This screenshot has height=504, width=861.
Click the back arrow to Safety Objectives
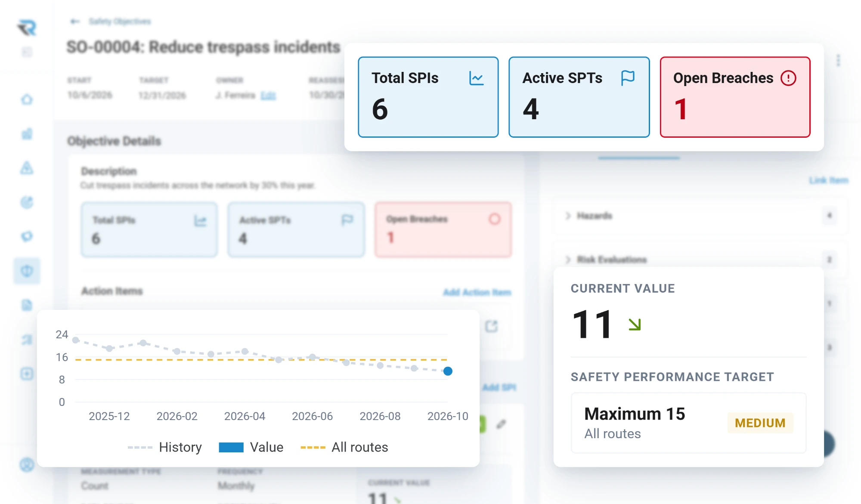pyautogui.click(x=75, y=22)
